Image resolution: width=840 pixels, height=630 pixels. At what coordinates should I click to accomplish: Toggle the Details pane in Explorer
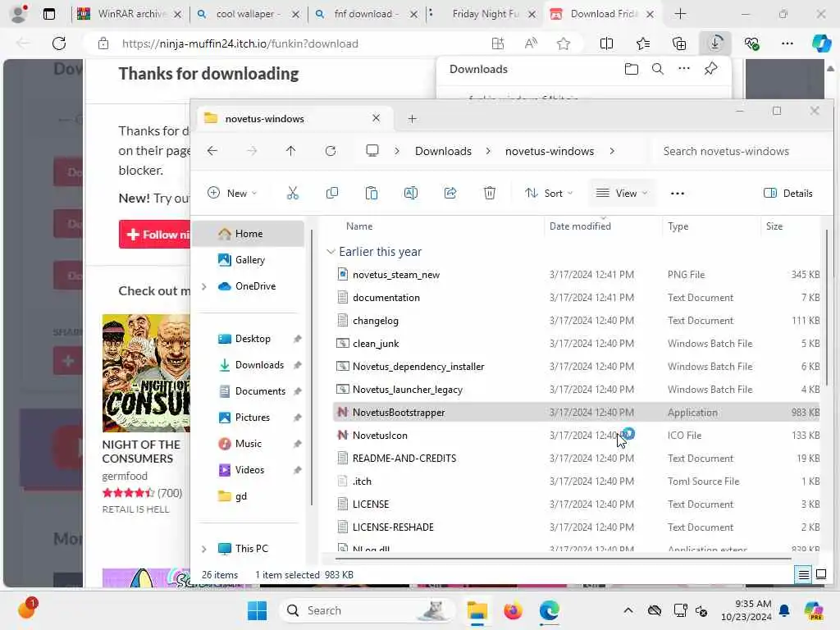tap(788, 194)
